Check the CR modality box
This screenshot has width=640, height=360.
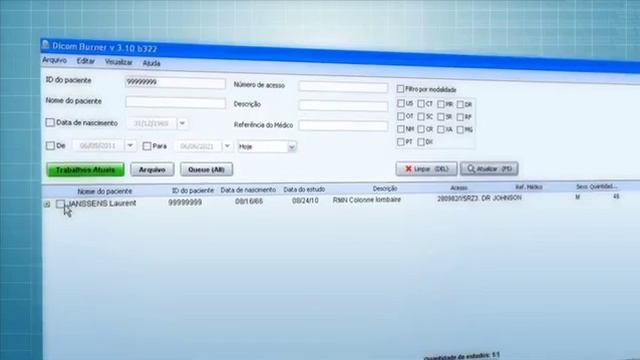(421, 129)
